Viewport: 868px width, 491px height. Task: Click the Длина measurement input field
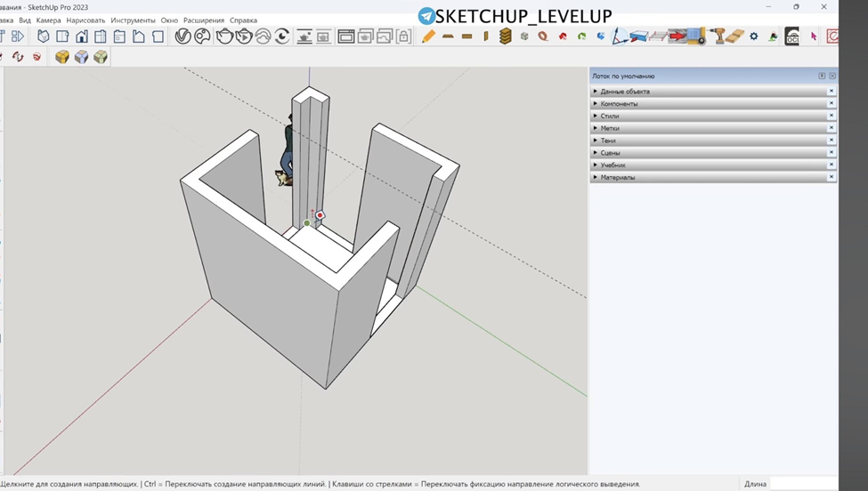click(803, 484)
